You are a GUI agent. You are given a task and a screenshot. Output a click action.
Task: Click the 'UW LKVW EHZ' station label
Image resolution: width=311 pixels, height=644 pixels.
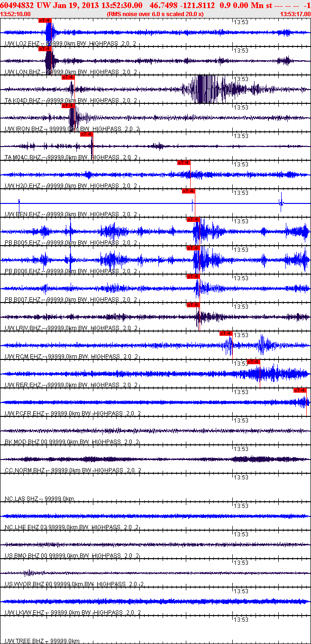coord(24,613)
